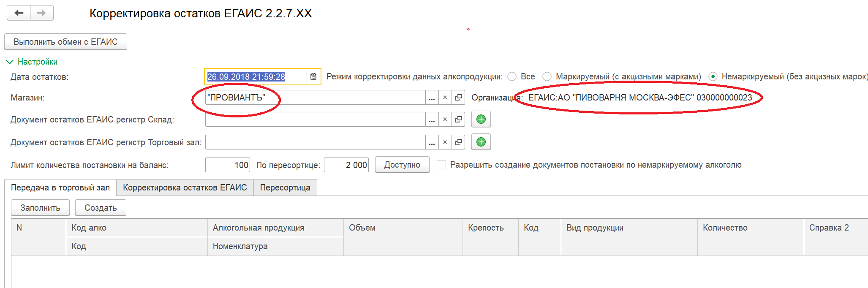Click the Объем column header
The width and height of the screenshot is (868, 288).
pos(403,237)
